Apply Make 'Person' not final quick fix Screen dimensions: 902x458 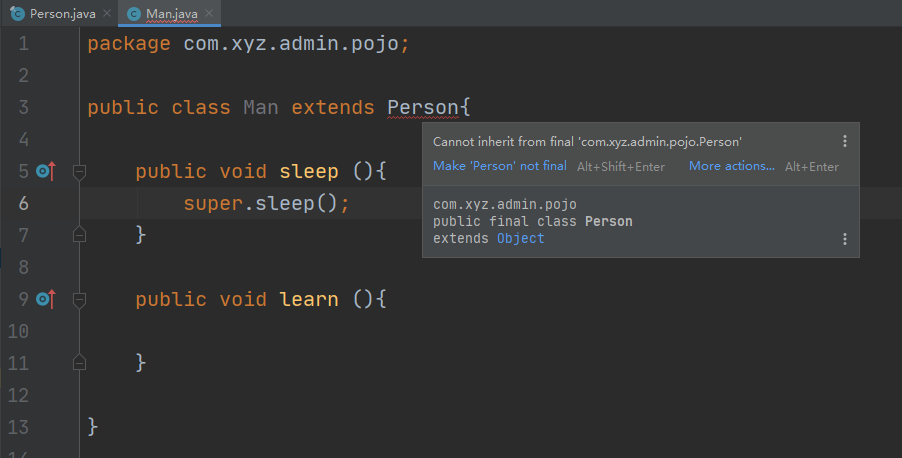click(x=500, y=166)
